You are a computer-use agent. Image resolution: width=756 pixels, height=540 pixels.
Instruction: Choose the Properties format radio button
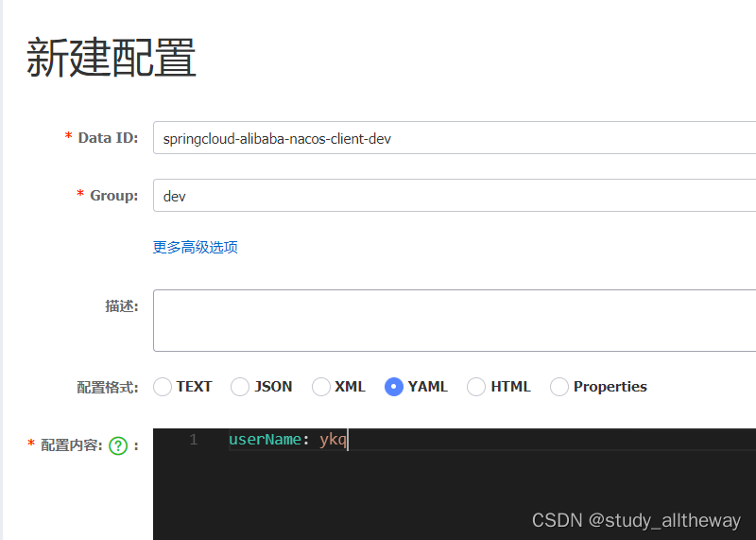(559, 387)
